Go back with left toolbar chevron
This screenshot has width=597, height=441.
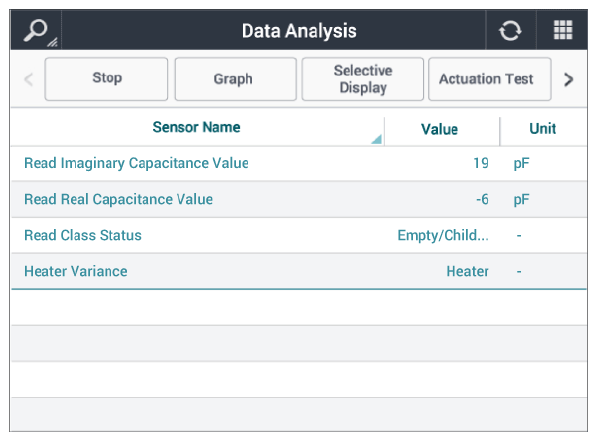(x=29, y=79)
